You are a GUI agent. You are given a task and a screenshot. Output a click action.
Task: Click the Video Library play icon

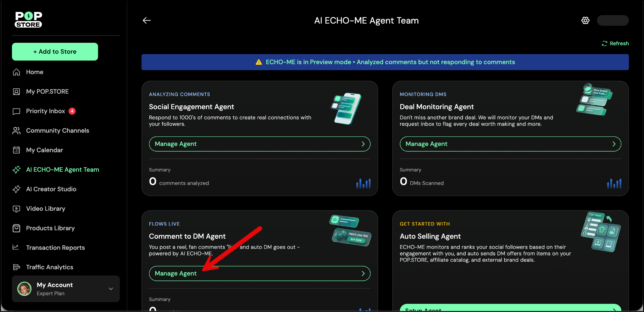click(16, 209)
